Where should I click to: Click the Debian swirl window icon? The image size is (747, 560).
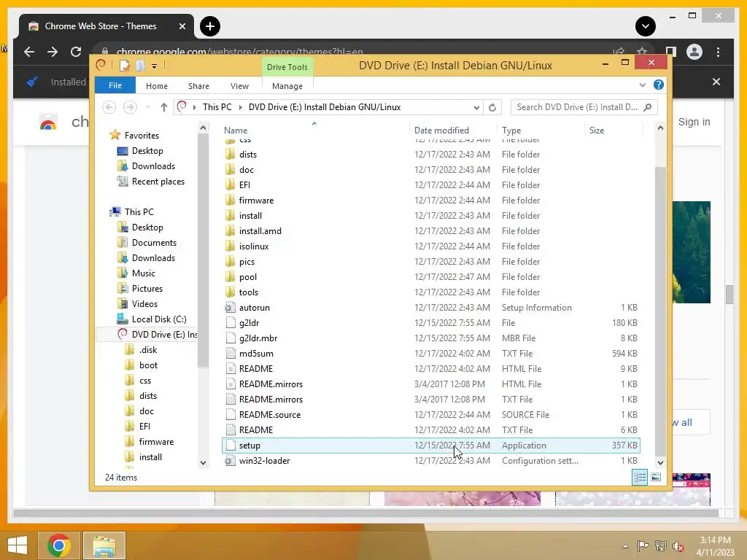pyautogui.click(x=101, y=65)
